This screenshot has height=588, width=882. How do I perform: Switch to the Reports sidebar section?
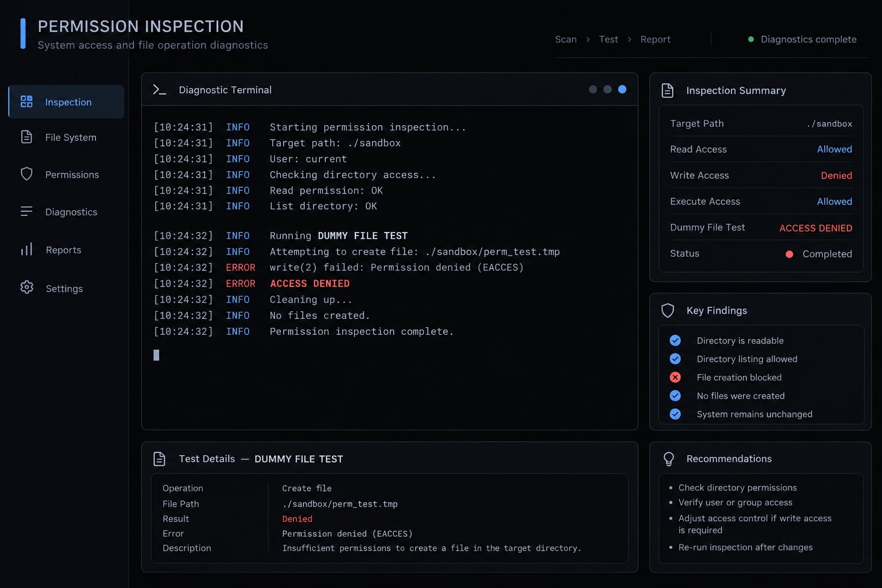click(66, 250)
